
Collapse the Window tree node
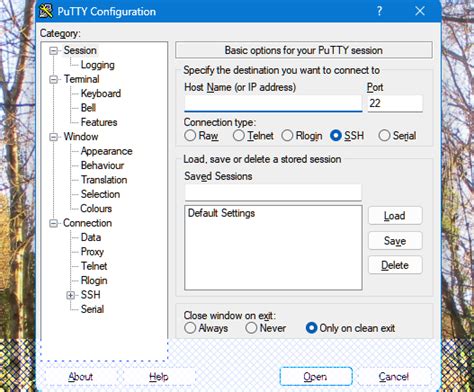coord(53,137)
